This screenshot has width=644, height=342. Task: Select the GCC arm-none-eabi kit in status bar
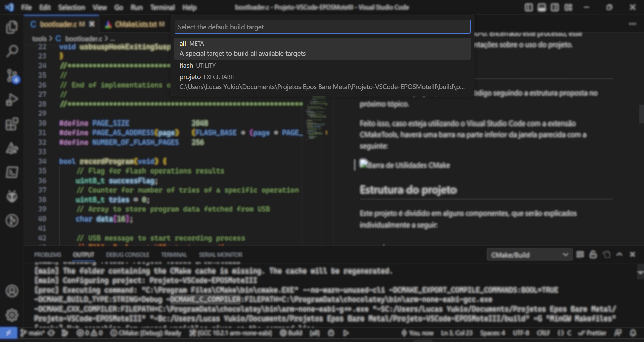pyautogui.click(x=230, y=333)
